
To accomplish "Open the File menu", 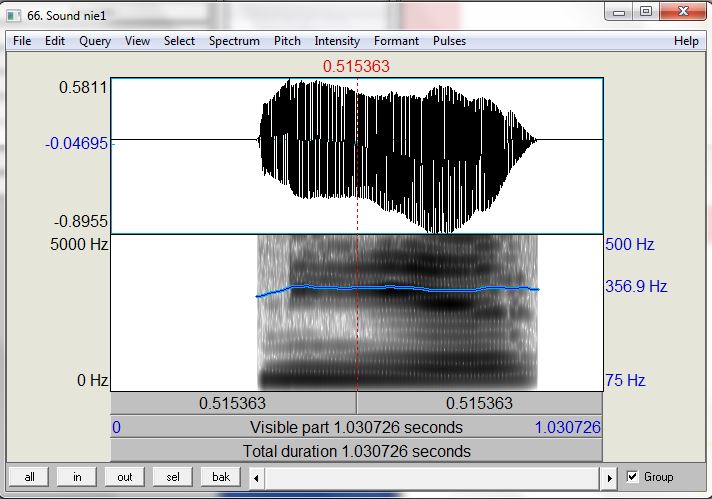I will [22, 41].
